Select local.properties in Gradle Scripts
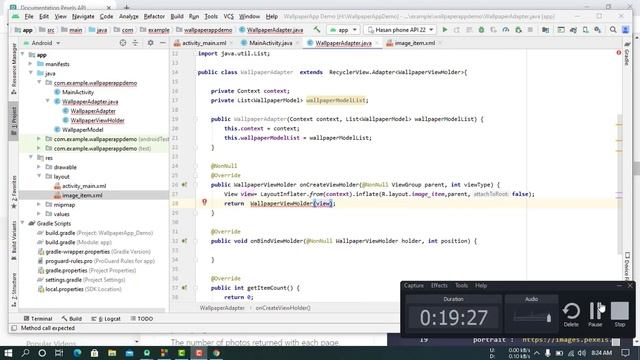Image resolution: width=640 pixels, height=360 pixels. pos(65,289)
